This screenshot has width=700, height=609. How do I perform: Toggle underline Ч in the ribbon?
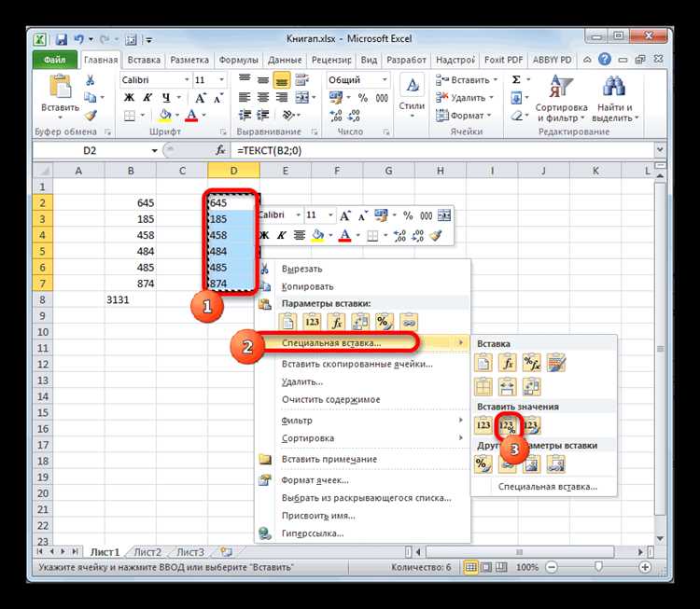166,98
